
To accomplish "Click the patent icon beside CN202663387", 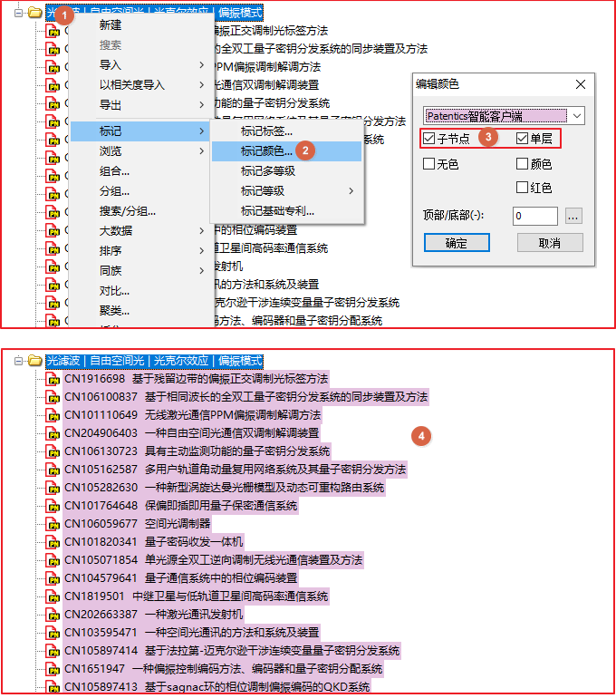I will [x=53, y=615].
